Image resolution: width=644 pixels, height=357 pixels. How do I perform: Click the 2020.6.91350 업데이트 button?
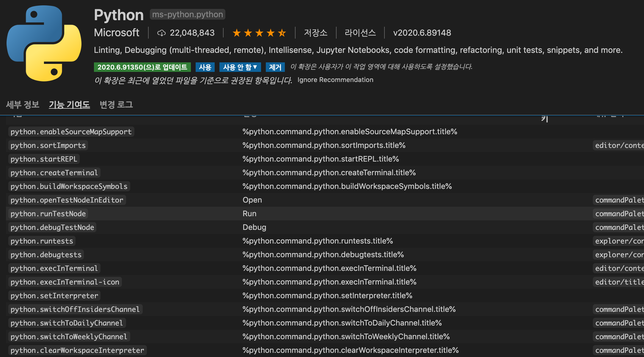(x=142, y=67)
